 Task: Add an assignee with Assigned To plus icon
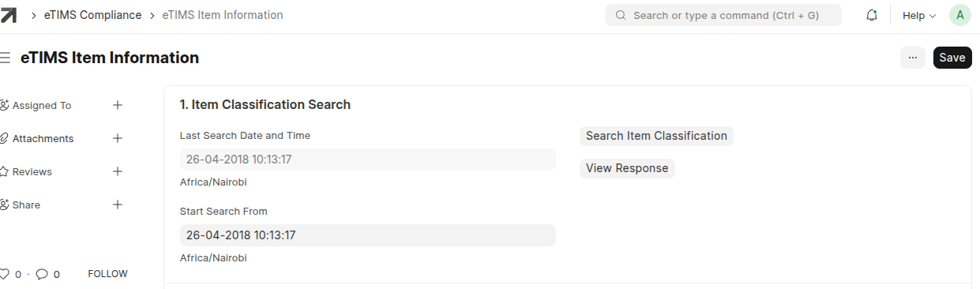pos(118,105)
